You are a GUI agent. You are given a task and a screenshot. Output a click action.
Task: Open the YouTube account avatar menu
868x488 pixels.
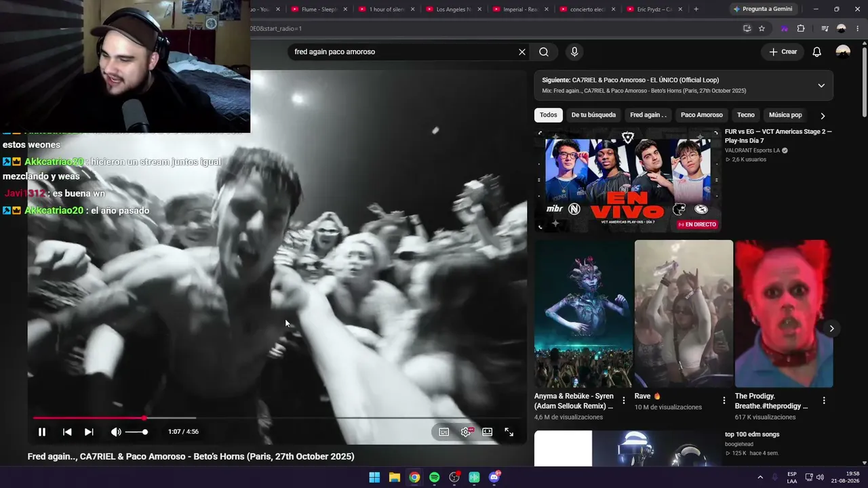(x=843, y=52)
